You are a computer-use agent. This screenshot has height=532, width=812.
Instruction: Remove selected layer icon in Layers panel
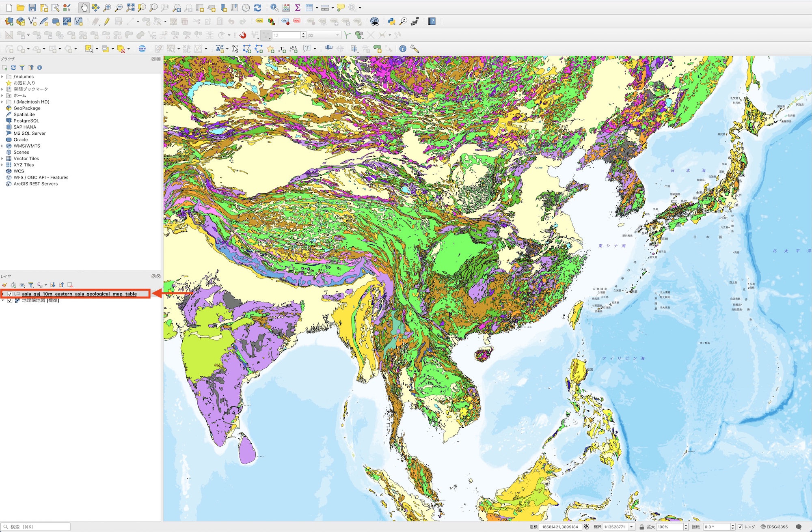coord(70,285)
